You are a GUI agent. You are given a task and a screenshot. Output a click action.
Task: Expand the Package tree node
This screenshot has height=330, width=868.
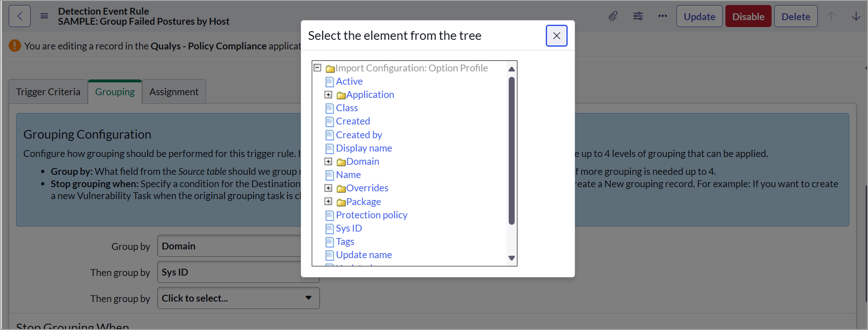pos(328,201)
